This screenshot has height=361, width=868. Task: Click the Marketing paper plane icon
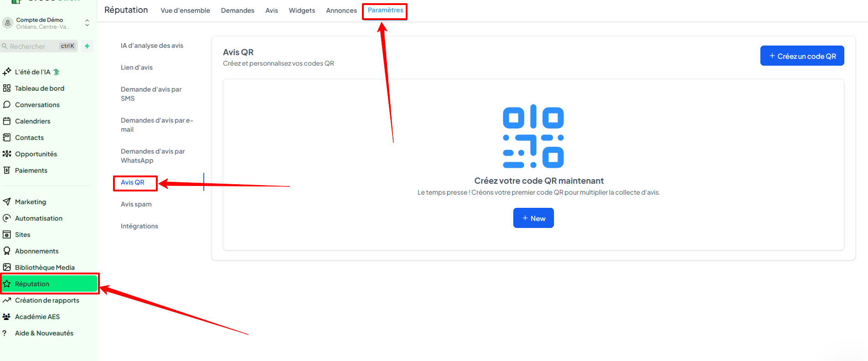coord(7,201)
